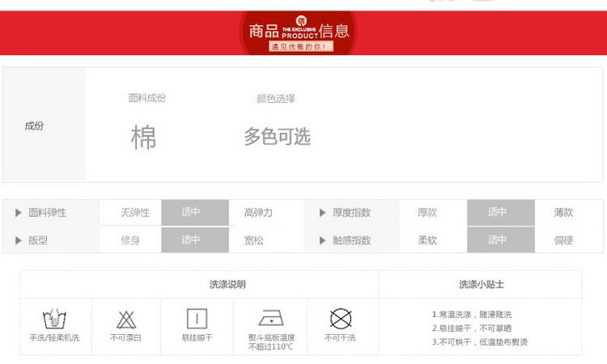This screenshot has height=364, width=607.
Task: Choose the 高弹力 elasticity option
Action: [258, 213]
